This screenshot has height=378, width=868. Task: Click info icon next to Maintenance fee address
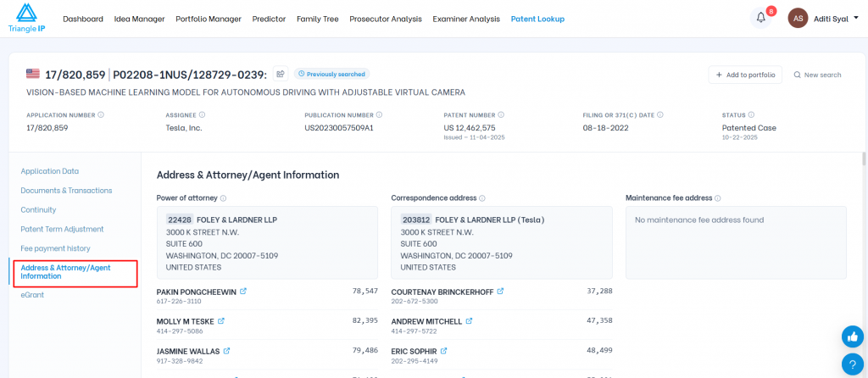pos(718,198)
